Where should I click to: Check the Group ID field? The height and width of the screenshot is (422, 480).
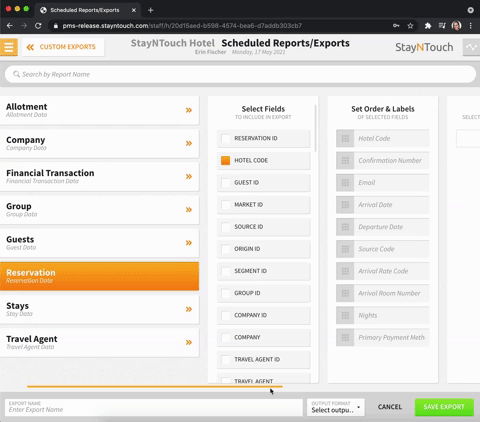point(226,293)
